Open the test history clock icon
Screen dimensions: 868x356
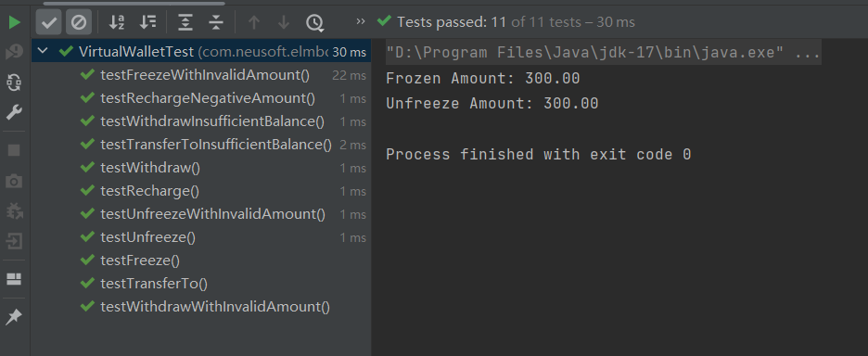tap(314, 22)
